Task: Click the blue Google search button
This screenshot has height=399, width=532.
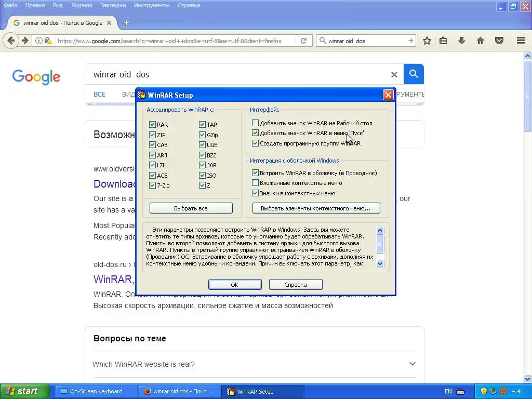Action: pyautogui.click(x=414, y=74)
